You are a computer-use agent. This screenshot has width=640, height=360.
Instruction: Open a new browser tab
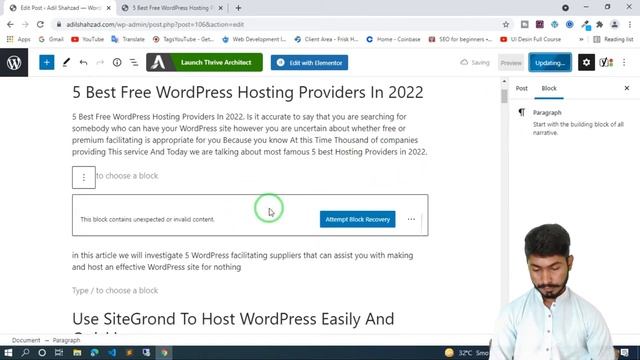point(238,8)
